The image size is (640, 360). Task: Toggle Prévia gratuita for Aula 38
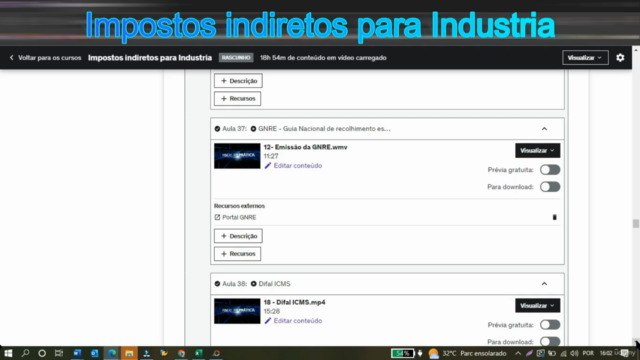coord(550,325)
